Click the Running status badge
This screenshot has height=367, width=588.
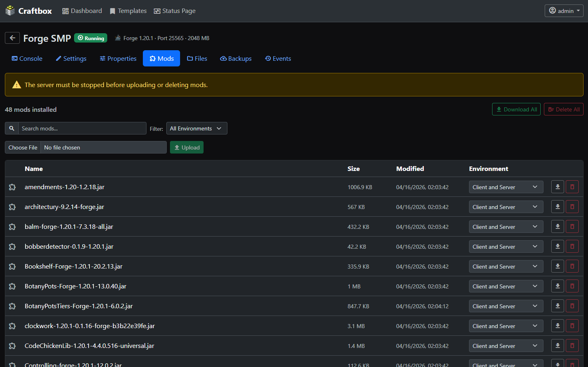pyautogui.click(x=91, y=38)
